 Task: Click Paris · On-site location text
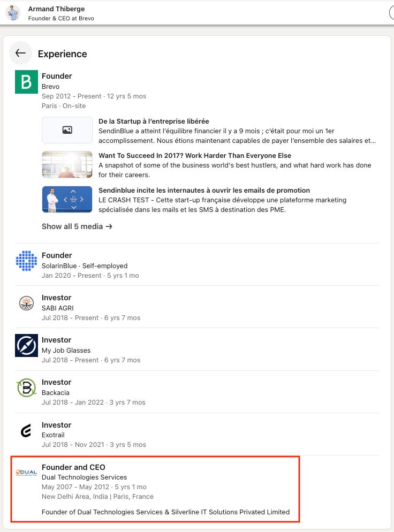pyautogui.click(x=64, y=106)
